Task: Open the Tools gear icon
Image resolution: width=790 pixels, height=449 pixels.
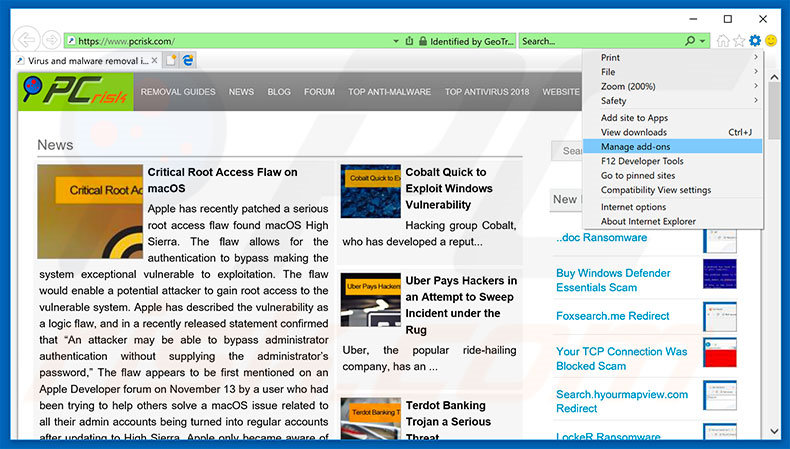Action: point(755,40)
